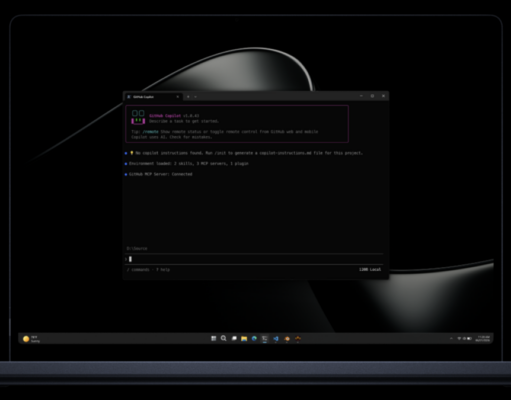Open the terminal profile dropdown arrow
The width and height of the screenshot is (511, 400).
coord(196,97)
